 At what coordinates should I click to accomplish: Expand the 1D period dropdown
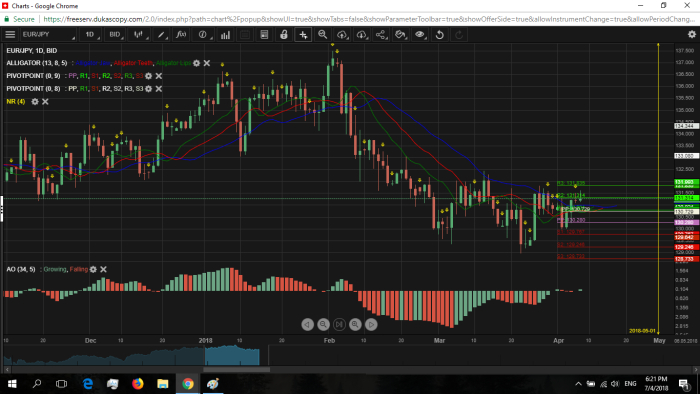tap(91, 34)
